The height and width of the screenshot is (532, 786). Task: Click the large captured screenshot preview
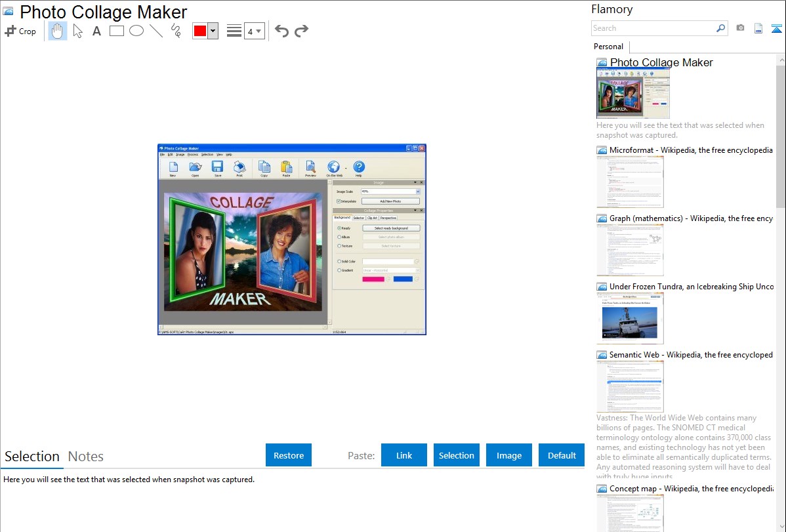(x=292, y=239)
